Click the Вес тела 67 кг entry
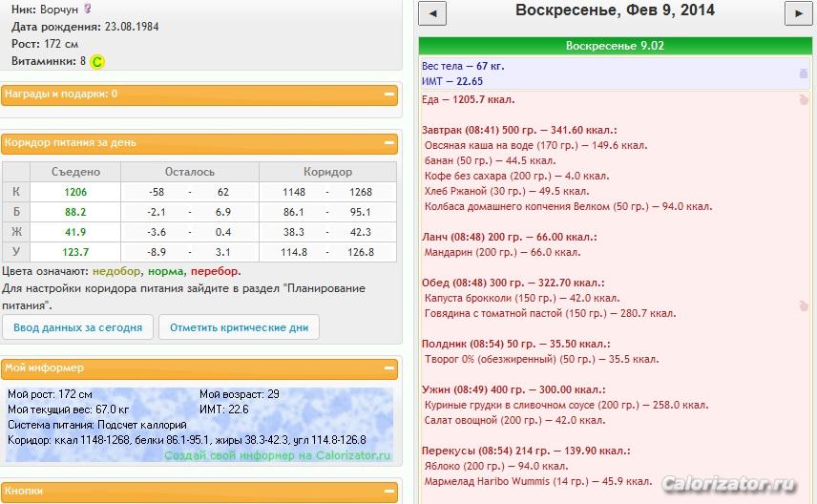 point(463,66)
